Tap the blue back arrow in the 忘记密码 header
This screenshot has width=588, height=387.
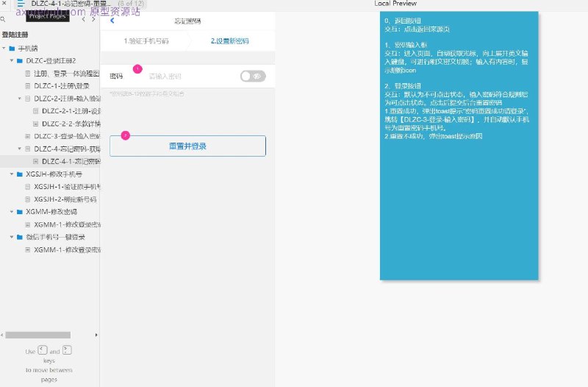(x=112, y=21)
